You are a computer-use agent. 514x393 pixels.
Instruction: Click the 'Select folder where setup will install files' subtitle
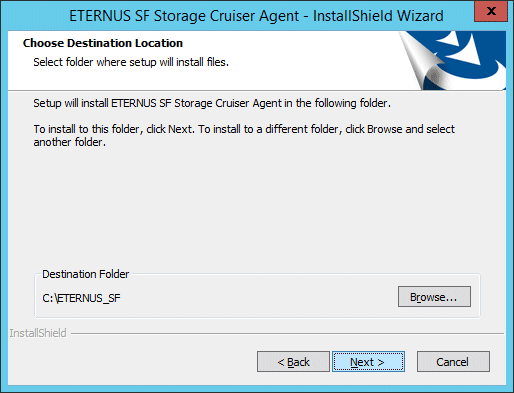coord(131,62)
